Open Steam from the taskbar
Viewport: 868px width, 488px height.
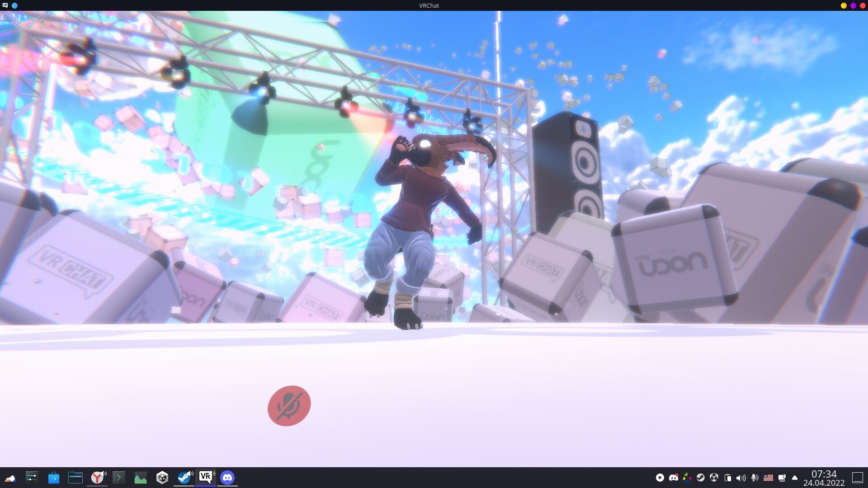184,477
